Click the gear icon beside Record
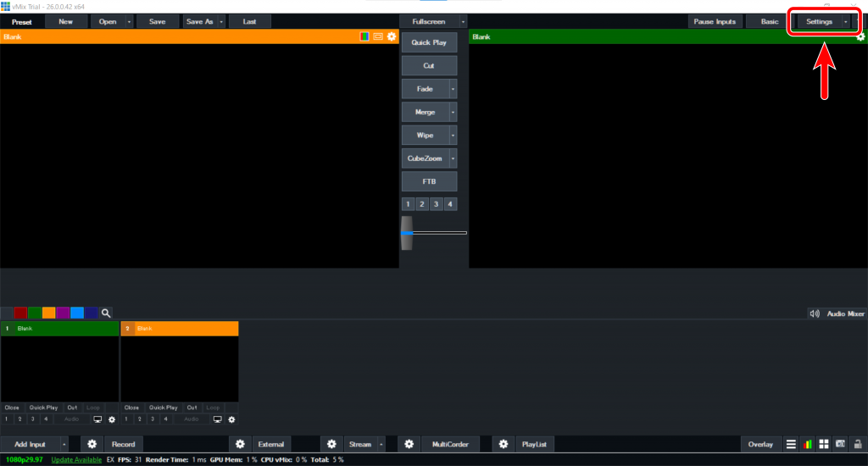The image size is (868, 466). (x=92, y=444)
